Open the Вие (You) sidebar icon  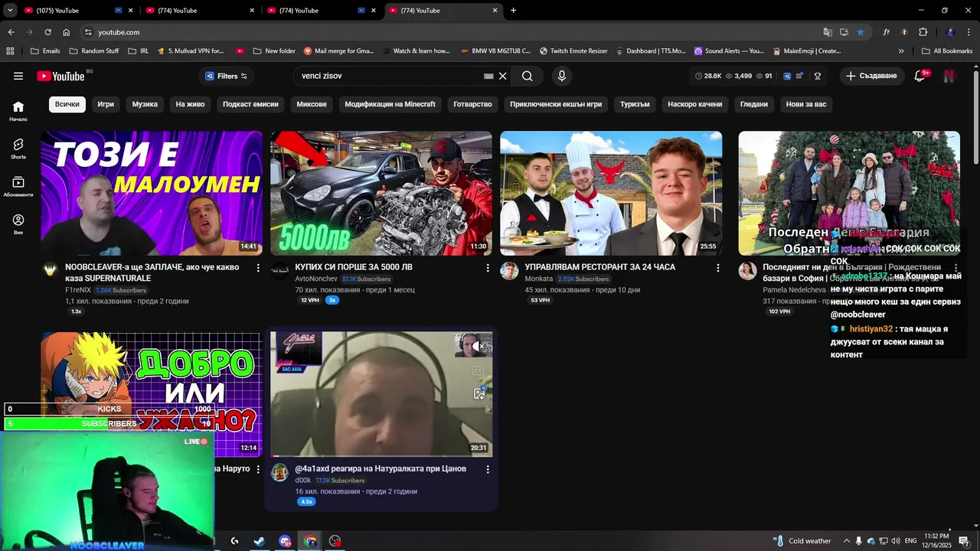(18, 223)
